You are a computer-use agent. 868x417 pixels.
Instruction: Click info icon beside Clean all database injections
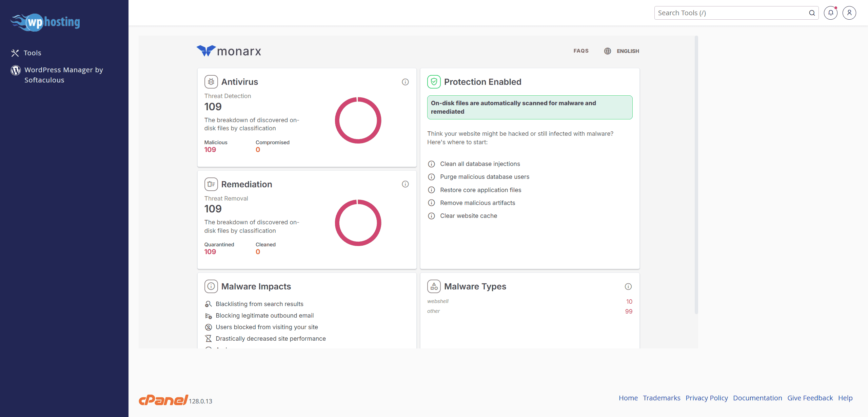tap(431, 164)
